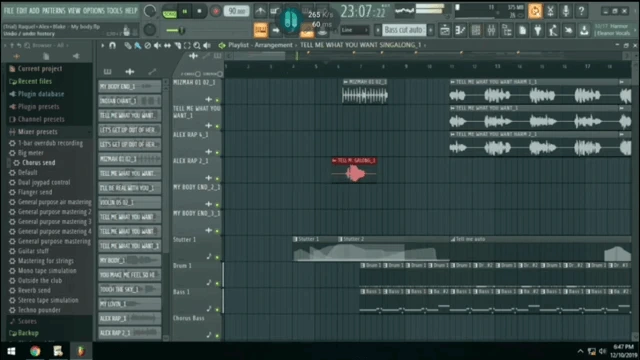Open the Bass cut auto pattern selector
The image size is (640, 360).
[x=404, y=30]
